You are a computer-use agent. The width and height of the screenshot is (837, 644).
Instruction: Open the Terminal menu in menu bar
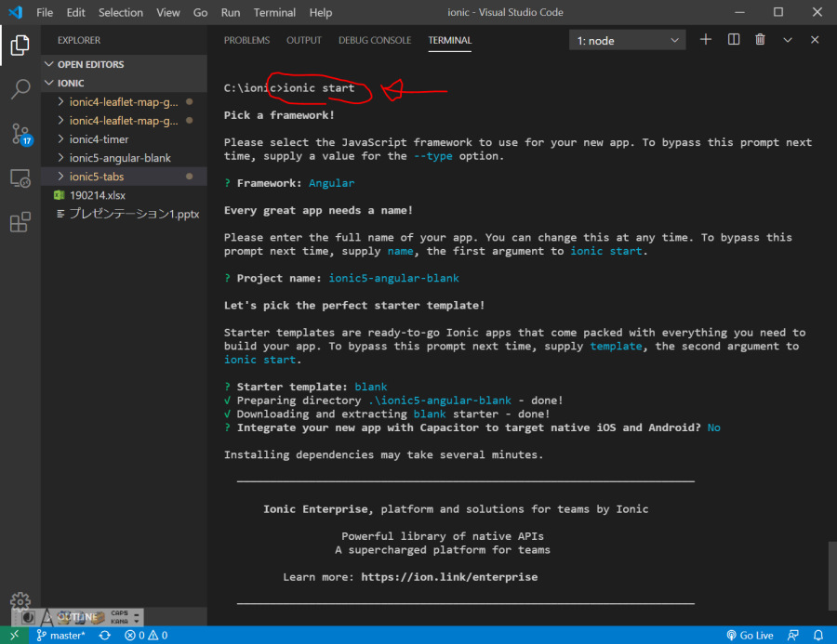click(x=274, y=13)
